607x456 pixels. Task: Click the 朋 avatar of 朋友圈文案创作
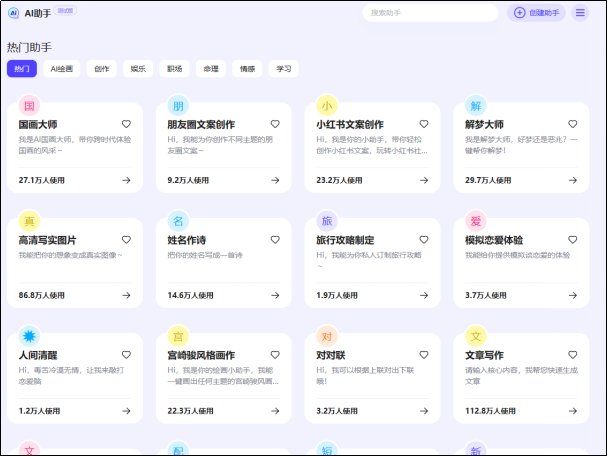178,106
